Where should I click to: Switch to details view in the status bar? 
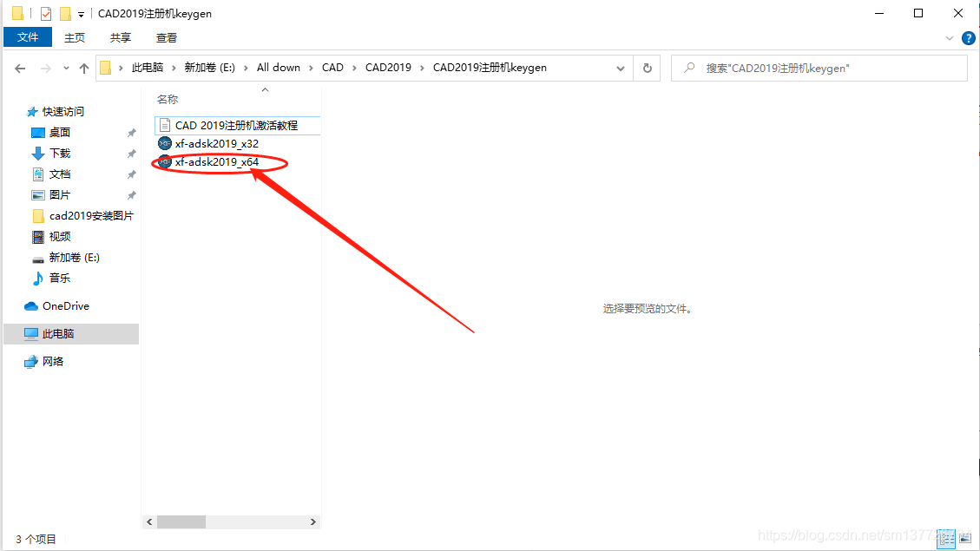(946, 539)
